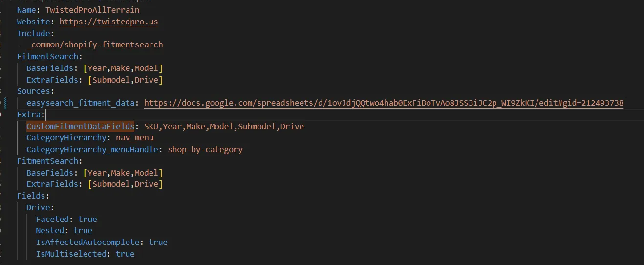The width and height of the screenshot is (644, 265).
Task: Click the _common/shopify-fitmentsearch include entry
Action: pos(94,44)
